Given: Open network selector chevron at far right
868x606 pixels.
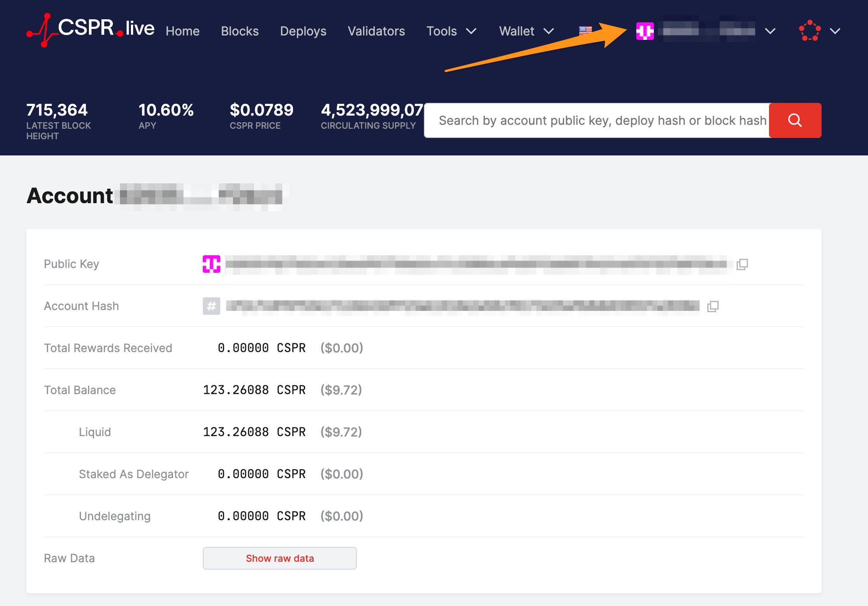Looking at the screenshot, I should tap(835, 31).
